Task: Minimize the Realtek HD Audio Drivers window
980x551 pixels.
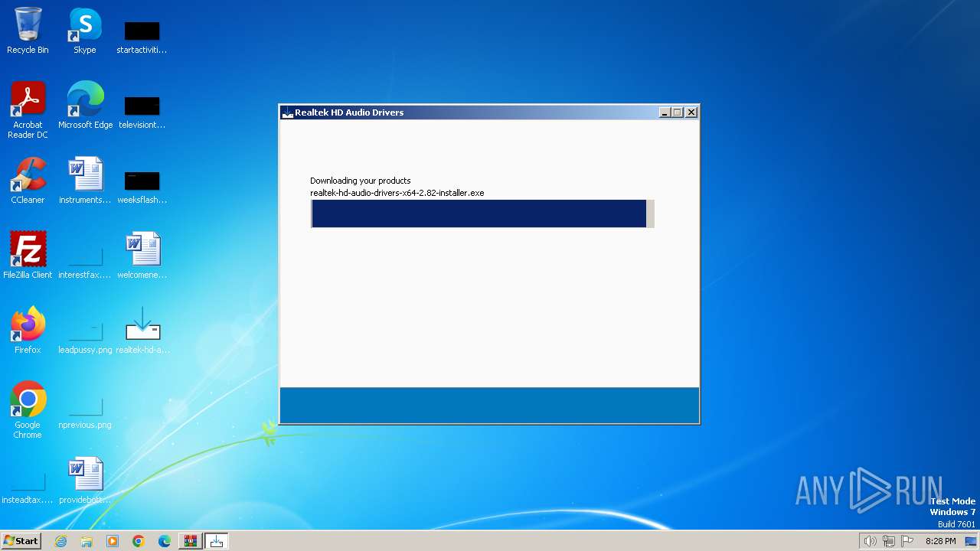Action: coord(665,112)
